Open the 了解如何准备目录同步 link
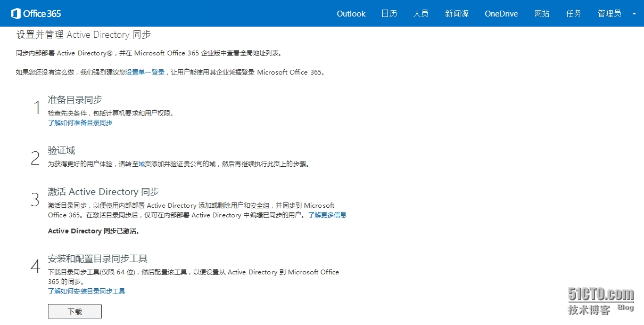Image resolution: width=644 pixels, height=325 pixels. 80,123
